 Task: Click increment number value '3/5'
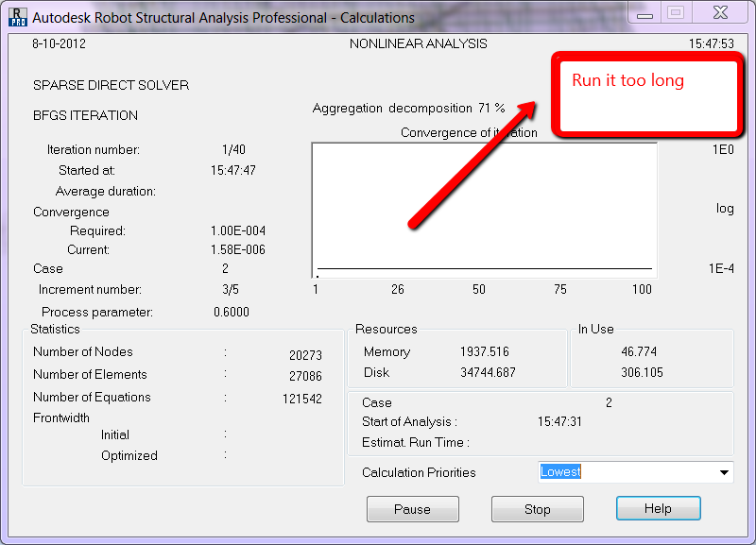click(231, 290)
